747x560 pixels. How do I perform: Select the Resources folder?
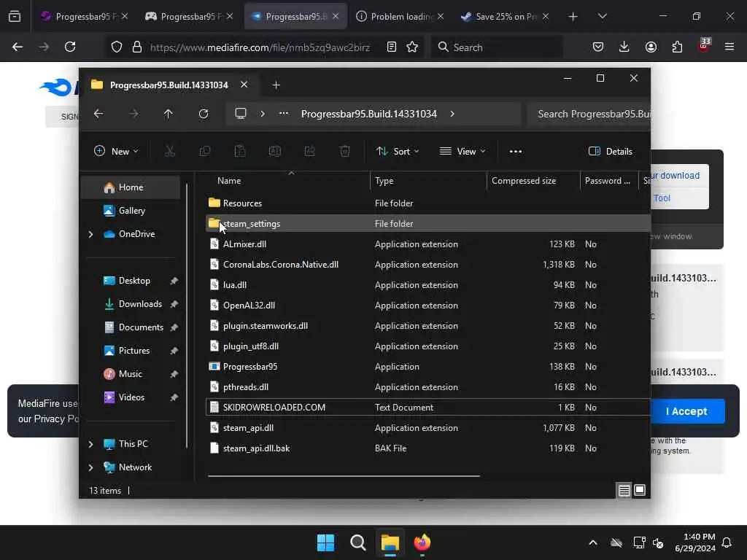coord(428,203)
